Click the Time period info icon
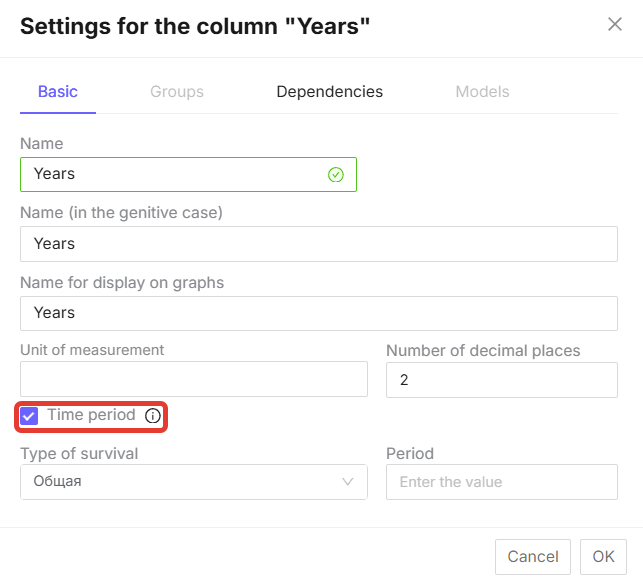 click(153, 416)
